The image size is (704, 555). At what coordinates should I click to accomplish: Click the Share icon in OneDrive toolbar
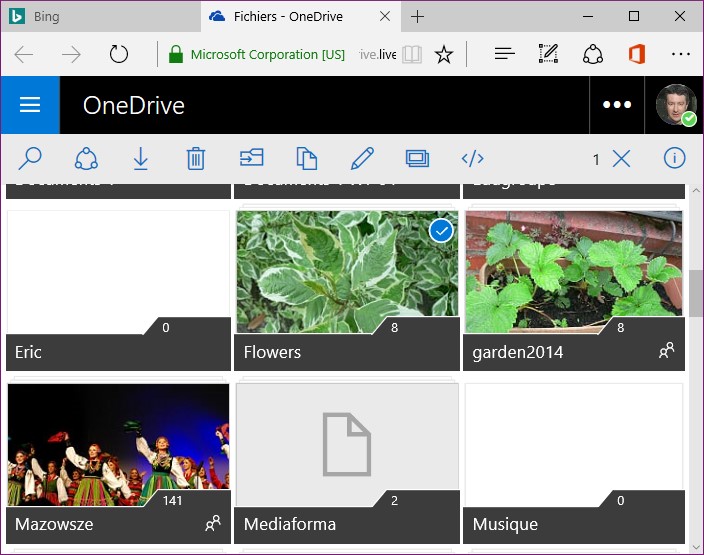[x=86, y=158]
